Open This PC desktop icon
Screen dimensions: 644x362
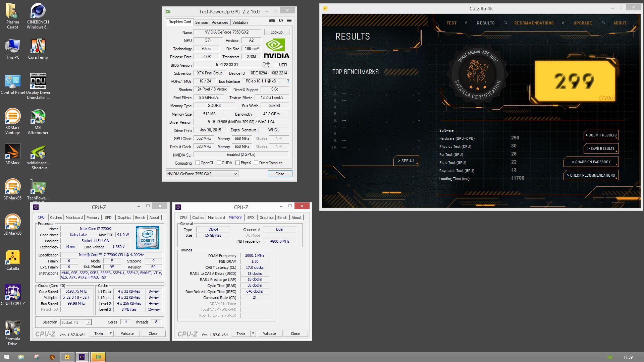tap(12, 49)
